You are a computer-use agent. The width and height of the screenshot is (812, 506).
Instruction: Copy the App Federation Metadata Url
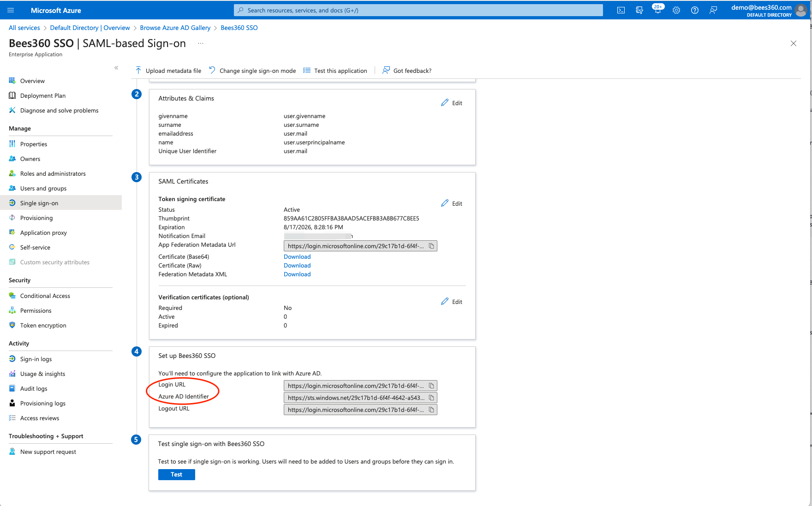pyautogui.click(x=431, y=246)
